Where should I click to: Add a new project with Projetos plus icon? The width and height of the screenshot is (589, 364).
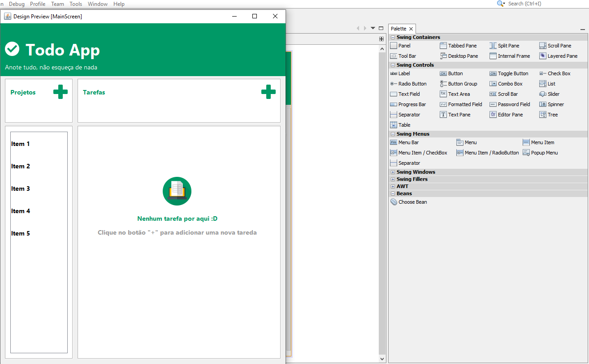pos(61,92)
